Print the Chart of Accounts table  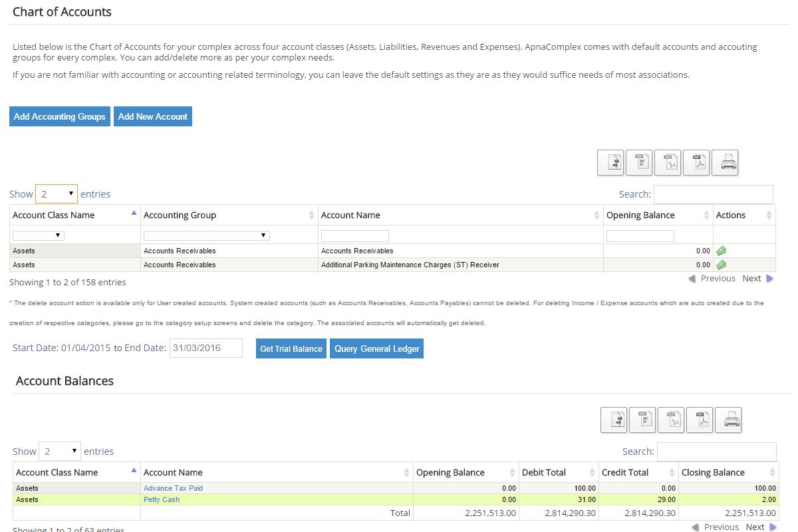coord(726,162)
